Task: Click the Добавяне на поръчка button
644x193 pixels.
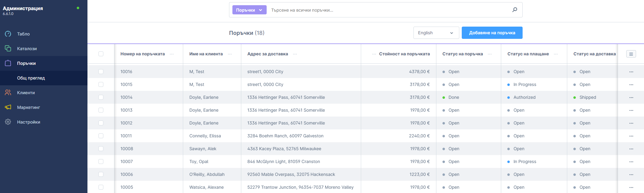Action: click(492, 33)
